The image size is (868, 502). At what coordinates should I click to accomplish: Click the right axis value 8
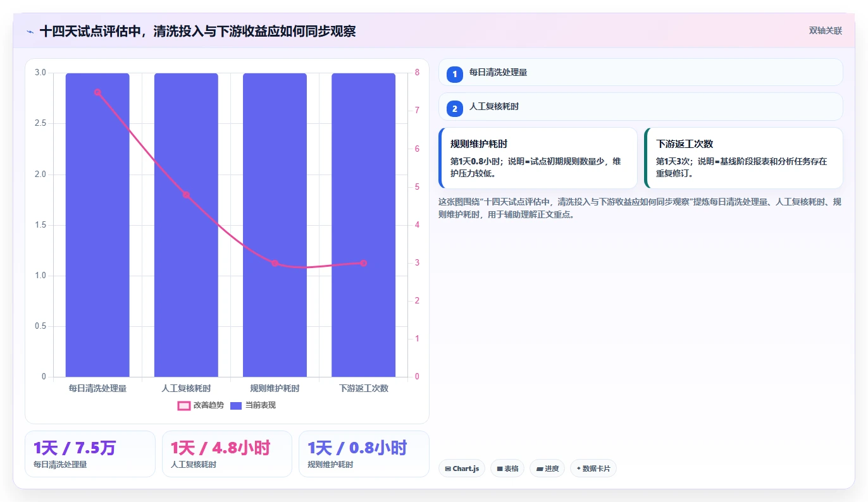click(417, 73)
